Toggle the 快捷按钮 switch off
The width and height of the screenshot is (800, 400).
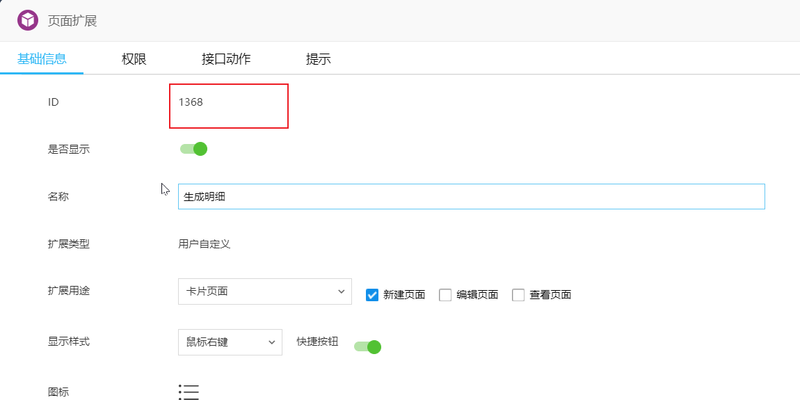tap(367, 347)
